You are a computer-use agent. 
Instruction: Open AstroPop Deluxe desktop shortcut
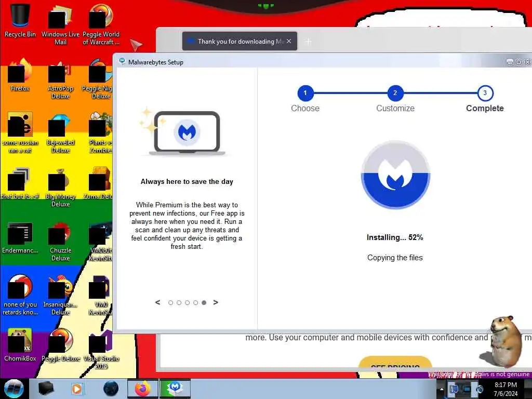[60, 79]
